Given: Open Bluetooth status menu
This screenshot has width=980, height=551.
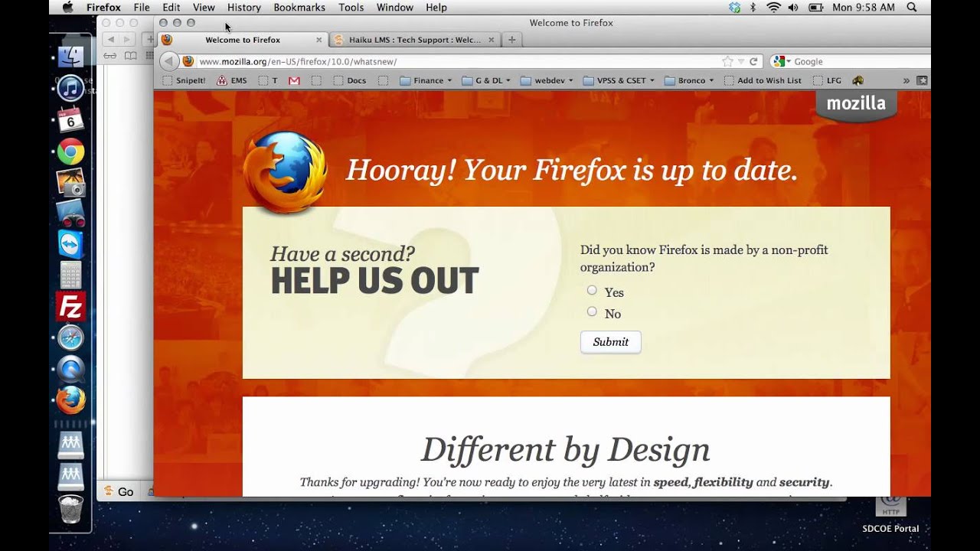Looking at the screenshot, I should (753, 7).
